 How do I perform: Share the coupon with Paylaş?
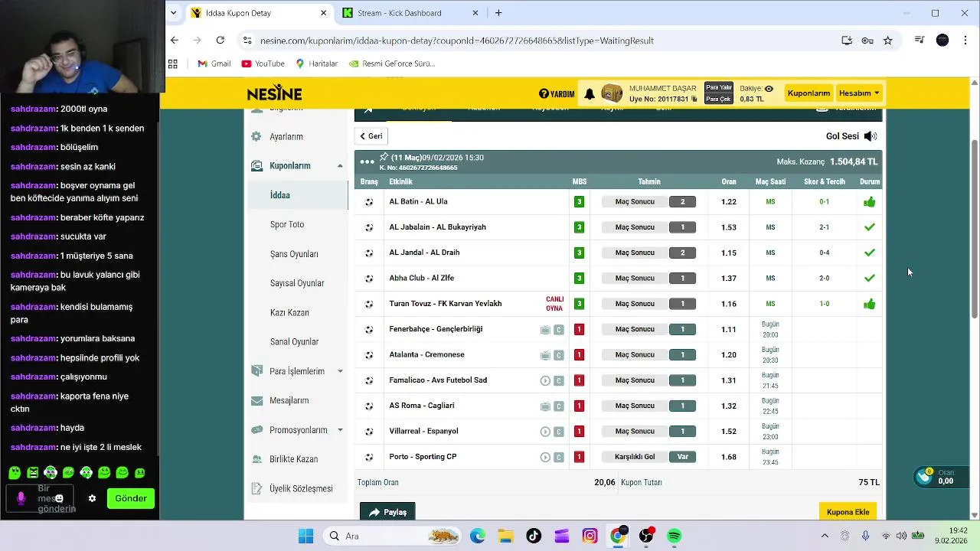387,512
